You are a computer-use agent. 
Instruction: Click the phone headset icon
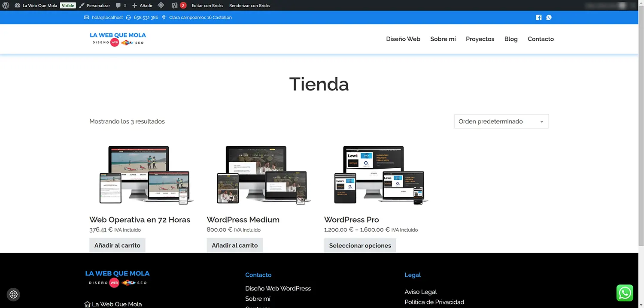coord(129,18)
